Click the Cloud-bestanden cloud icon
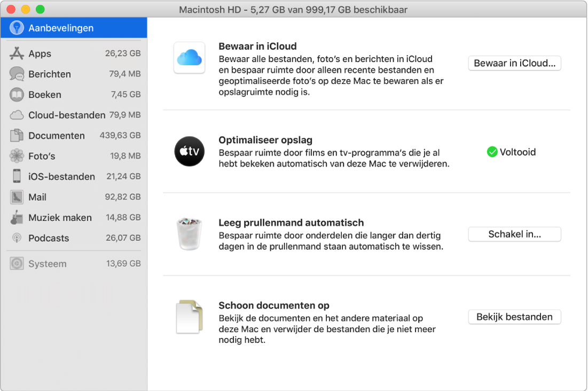 tap(17, 115)
